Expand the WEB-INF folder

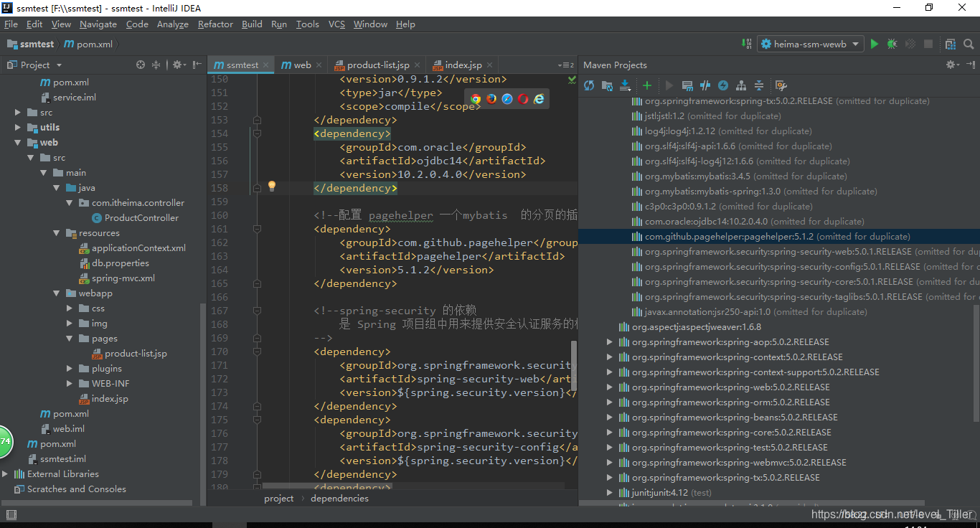[70, 384]
